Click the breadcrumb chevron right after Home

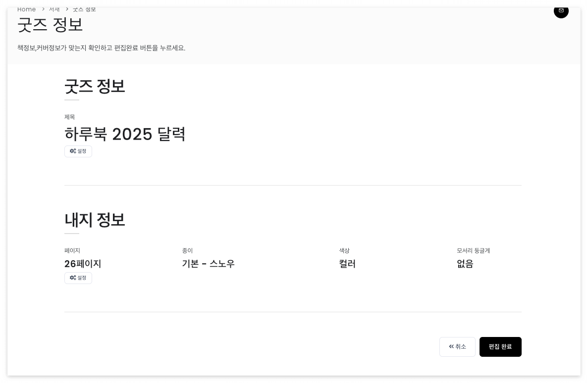43,9
